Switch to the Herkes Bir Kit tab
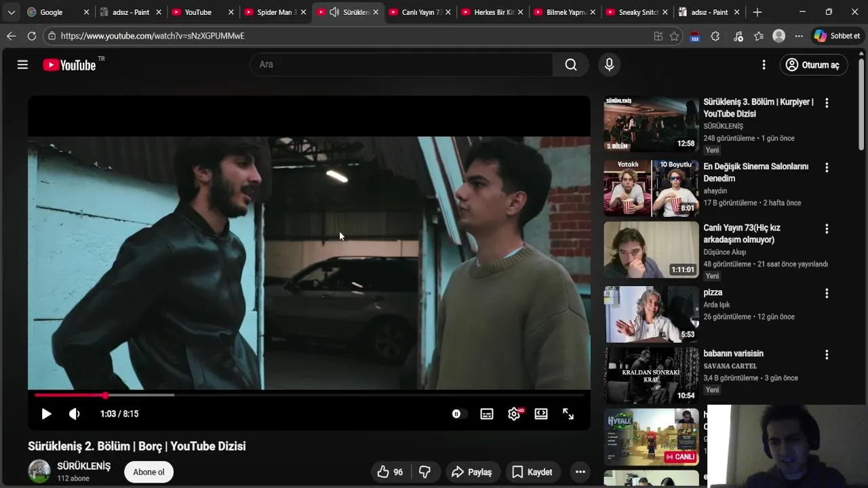This screenshot has height=488, width=868. 492,12
